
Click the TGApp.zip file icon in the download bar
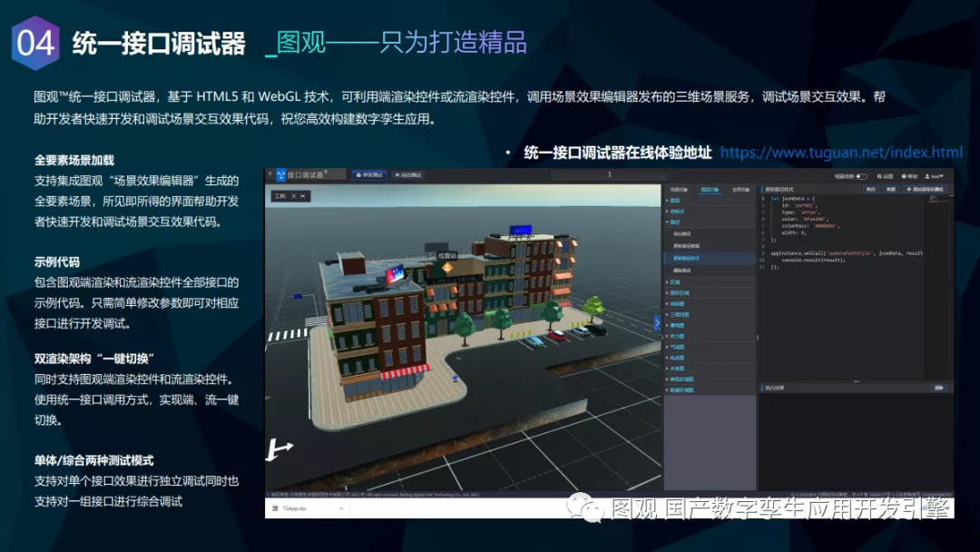[x=275, y=508]
